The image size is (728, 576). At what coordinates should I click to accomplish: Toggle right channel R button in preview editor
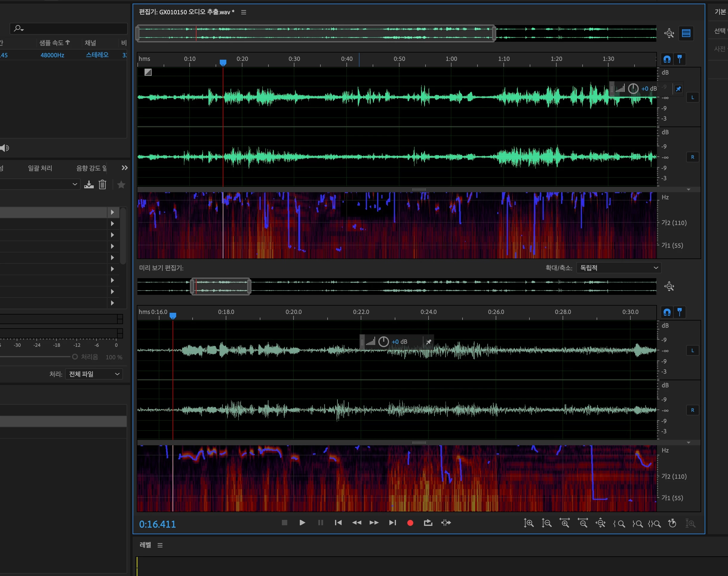click(692, 410)
